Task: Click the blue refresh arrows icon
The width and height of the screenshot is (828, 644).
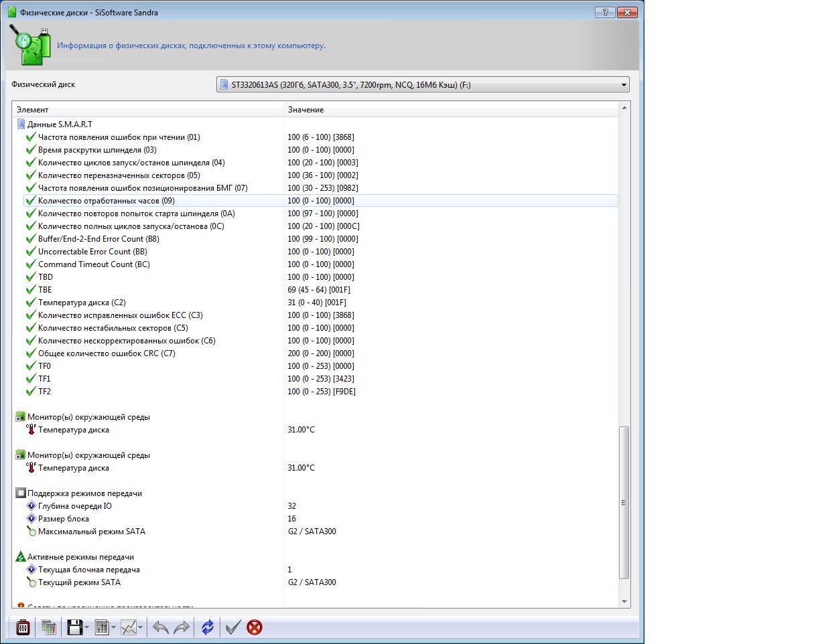Action: 208,627
